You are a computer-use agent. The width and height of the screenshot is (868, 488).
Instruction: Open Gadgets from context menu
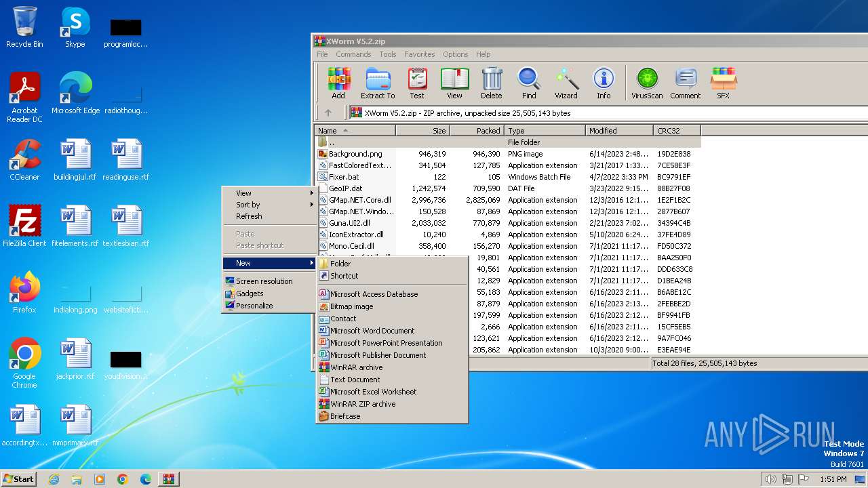click(270, 293)
